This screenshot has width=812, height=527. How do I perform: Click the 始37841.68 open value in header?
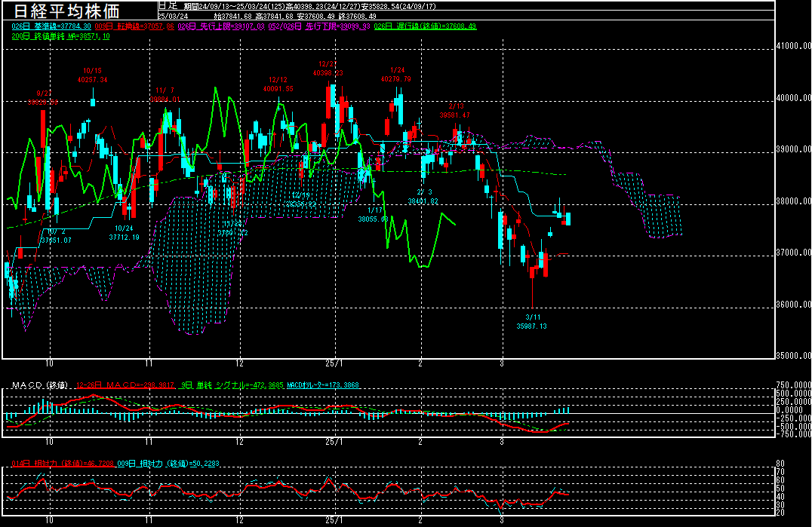coord(233,17)
